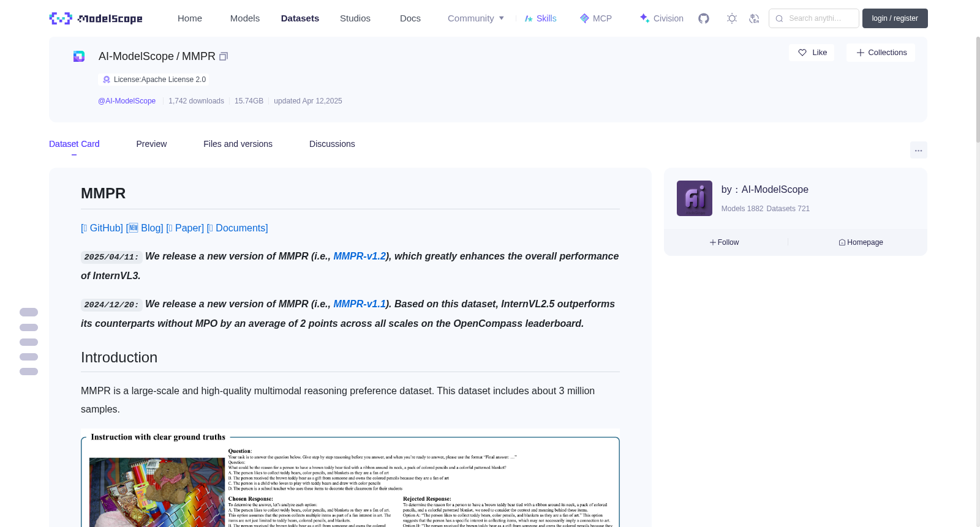Jump using the first outline navigation pill
This screenshot has height=527, width=980.
click(29, 312)
